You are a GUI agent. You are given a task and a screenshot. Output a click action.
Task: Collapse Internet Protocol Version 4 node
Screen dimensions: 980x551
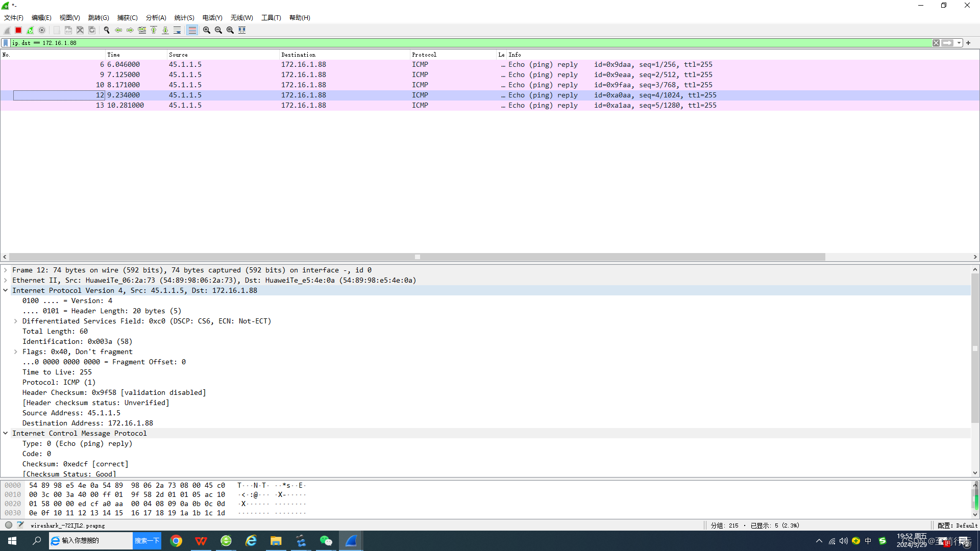[6, 290]
